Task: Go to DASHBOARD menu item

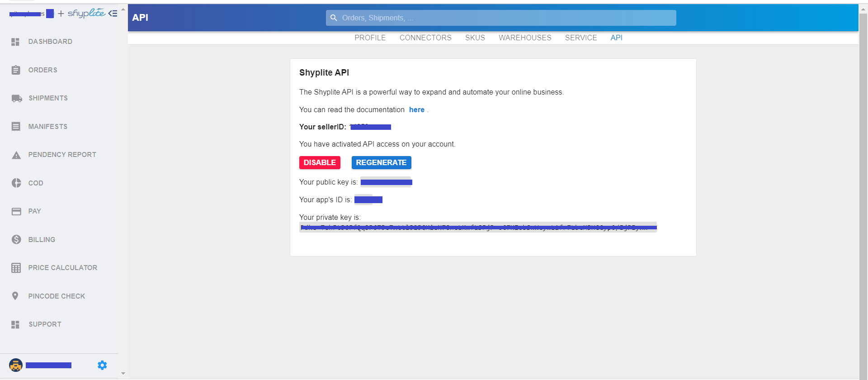Action: [x=50, y=42]
